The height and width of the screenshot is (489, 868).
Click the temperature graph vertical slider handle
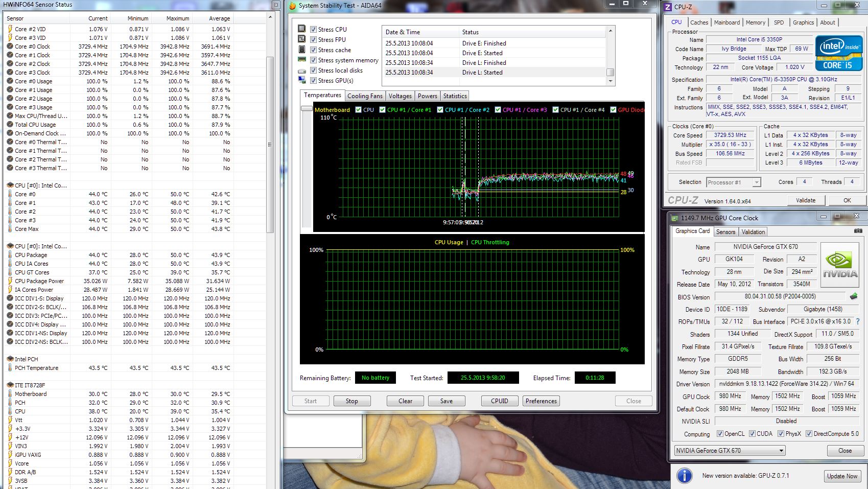[x=307, y=108]
